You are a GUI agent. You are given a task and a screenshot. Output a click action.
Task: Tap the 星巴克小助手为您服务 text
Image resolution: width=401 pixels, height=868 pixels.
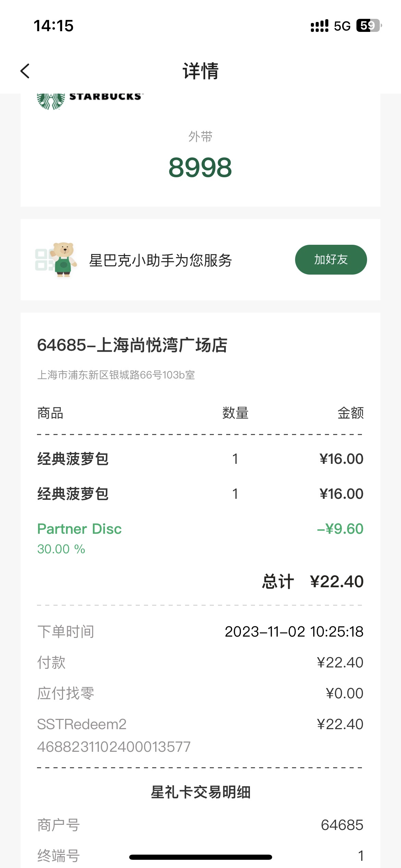[x=160, y=260]
